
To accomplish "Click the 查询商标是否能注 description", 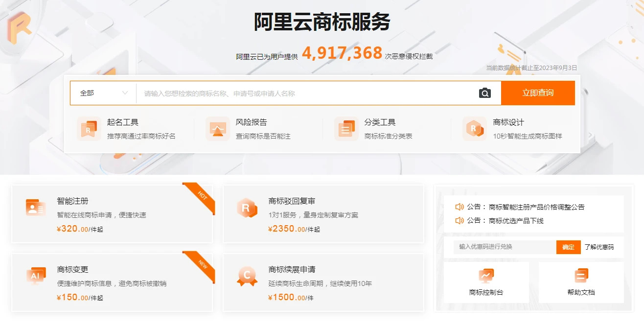I will click(263, 136).
